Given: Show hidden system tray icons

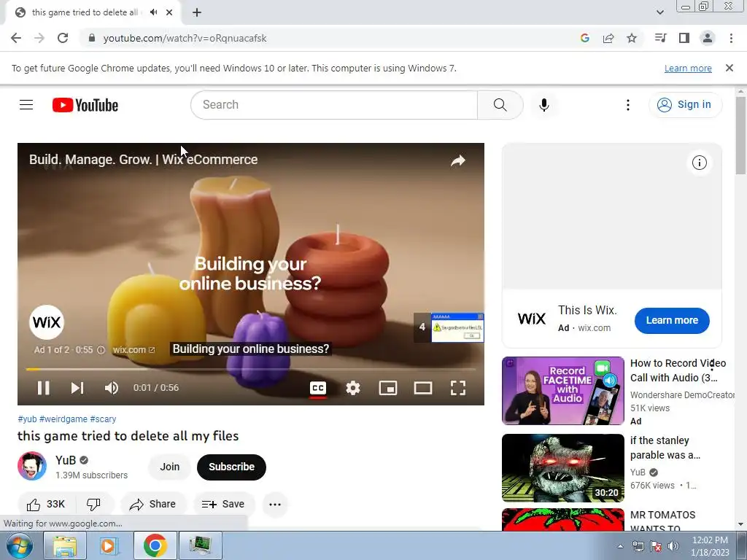Looking at the screenshot, I should pyautogui.click(x=620, y=546).
